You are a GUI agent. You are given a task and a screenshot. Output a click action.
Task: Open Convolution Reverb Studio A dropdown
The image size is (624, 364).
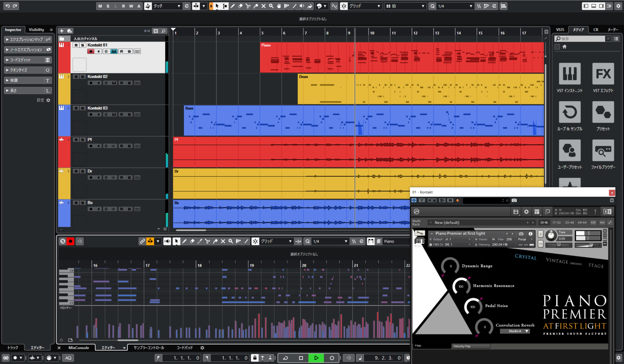click(x=515, y=331)
